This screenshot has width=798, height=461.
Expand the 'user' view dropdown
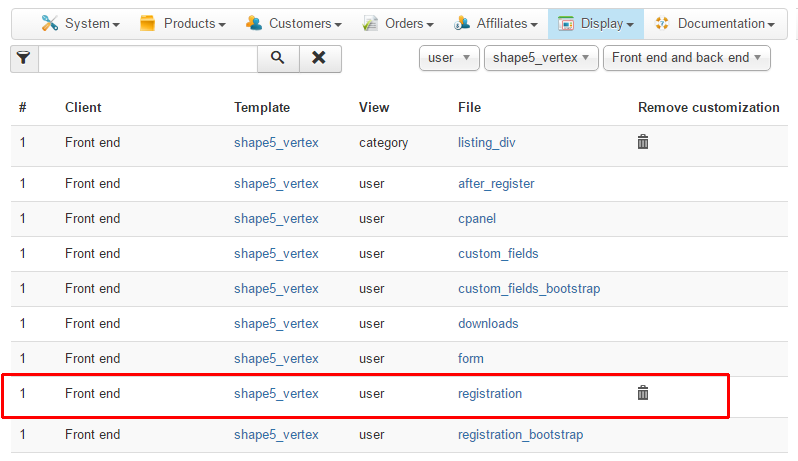point(449,58)
